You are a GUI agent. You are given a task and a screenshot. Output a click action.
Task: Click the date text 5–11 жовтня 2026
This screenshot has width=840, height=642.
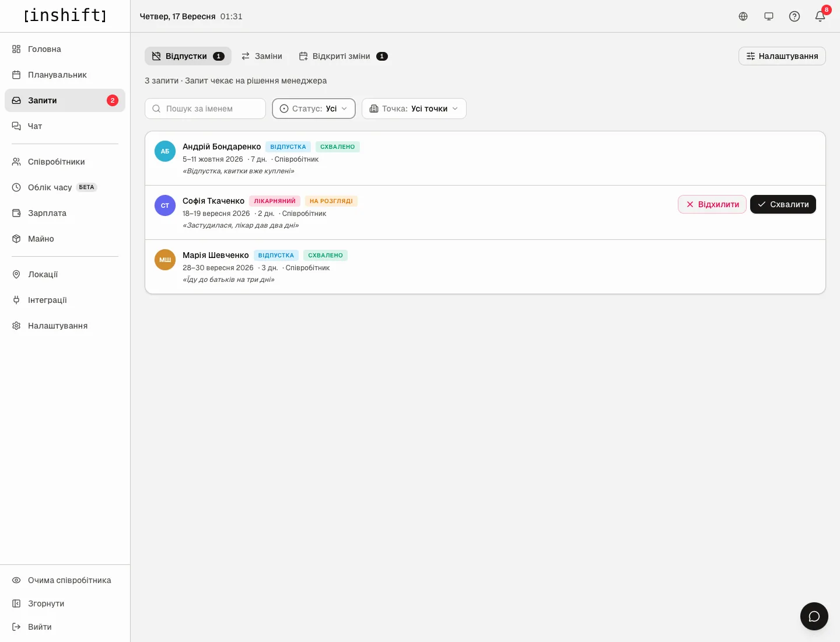pyautogui.click(x=213, y=159)
